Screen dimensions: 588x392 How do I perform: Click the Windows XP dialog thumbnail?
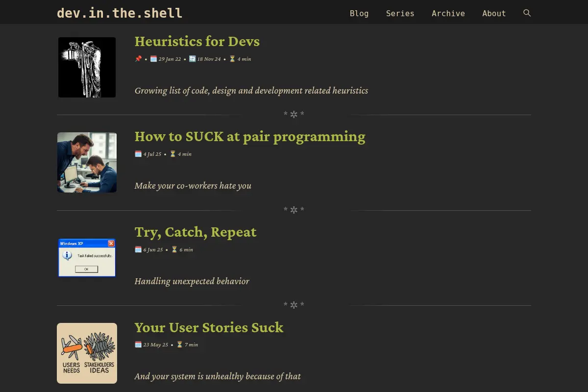click(87, 258)
